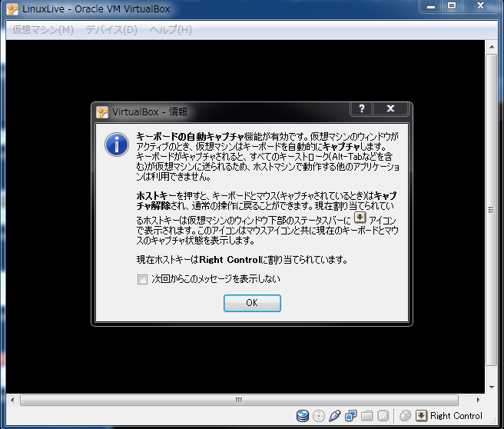Minimize the LinuxLive VirtualBox window

pyautogui.click(x=431, y=6)
